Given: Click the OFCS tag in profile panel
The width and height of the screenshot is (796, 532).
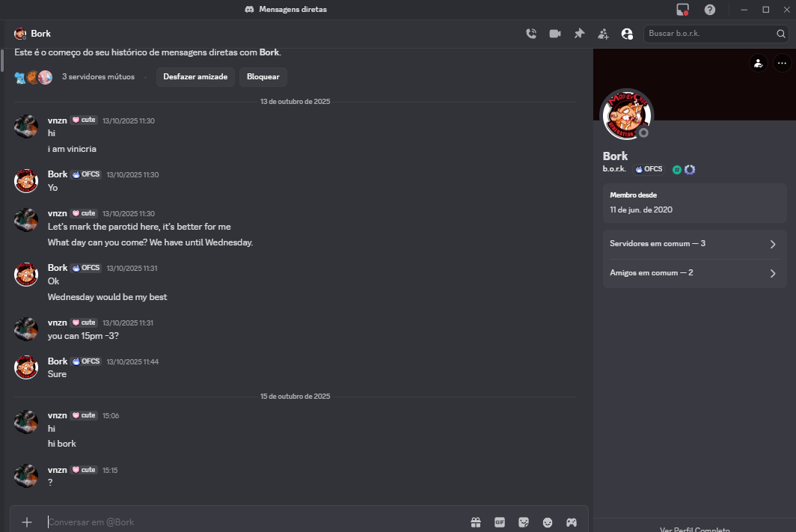Looking at the screenshot, I should 649,169.
